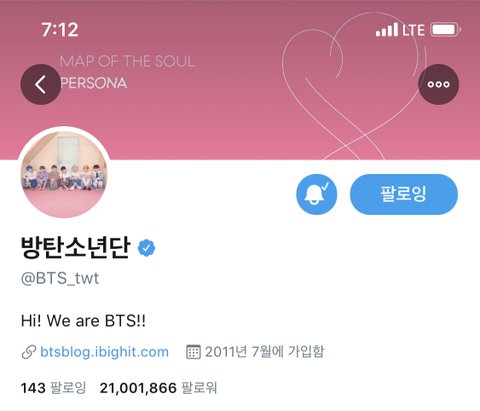
Task: Toggle tweet notifications with the bell
Action: (317, 194)
